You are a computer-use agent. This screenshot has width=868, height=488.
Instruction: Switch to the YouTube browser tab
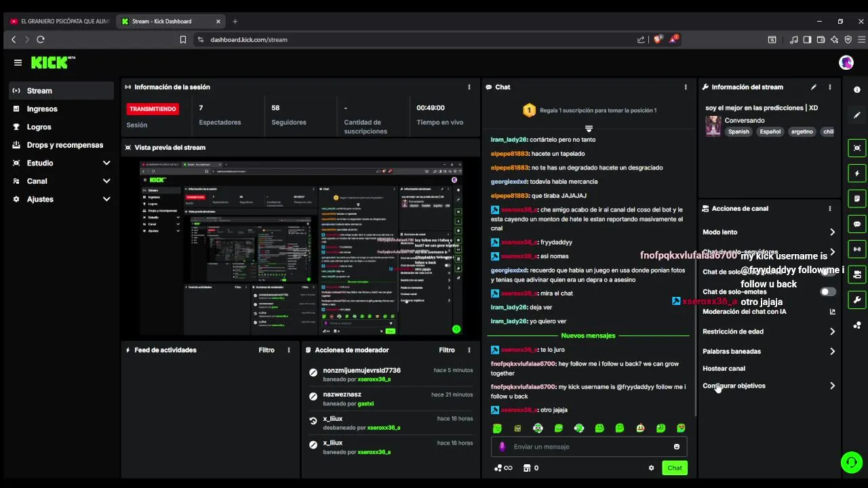(x=60, y=21)
